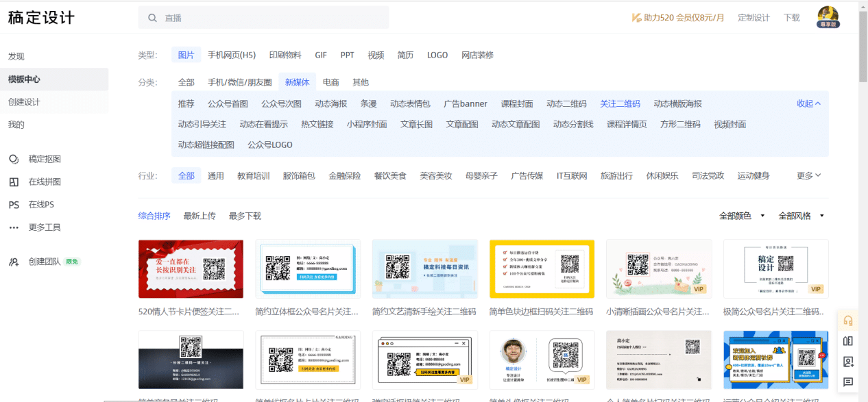This screenshot has height=402, width=868.
Task: Filter by 餐饮美食 industry
Action: click(390, 176)
